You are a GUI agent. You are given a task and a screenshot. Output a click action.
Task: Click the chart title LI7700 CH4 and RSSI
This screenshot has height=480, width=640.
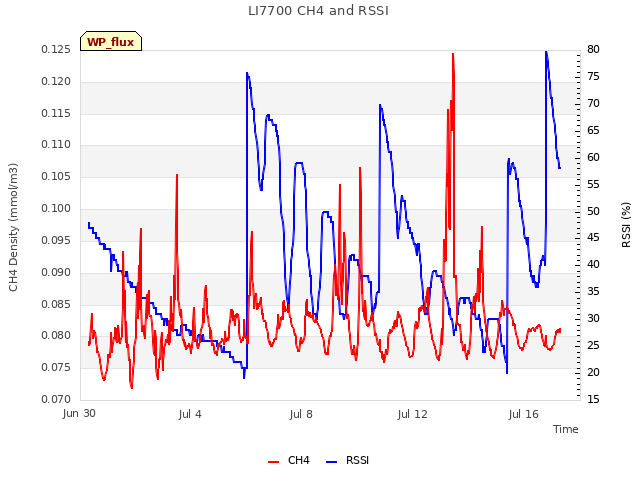tap(318, 11)
